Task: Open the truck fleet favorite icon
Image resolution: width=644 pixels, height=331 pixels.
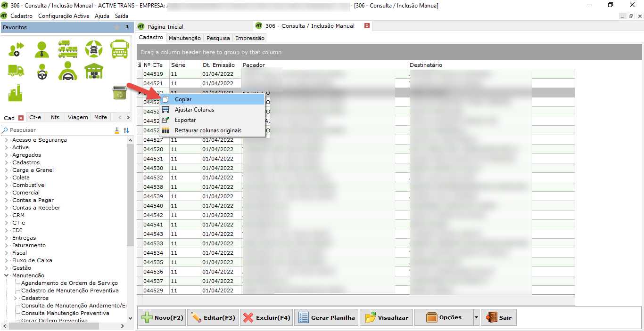Action: (x=68, y=49)
